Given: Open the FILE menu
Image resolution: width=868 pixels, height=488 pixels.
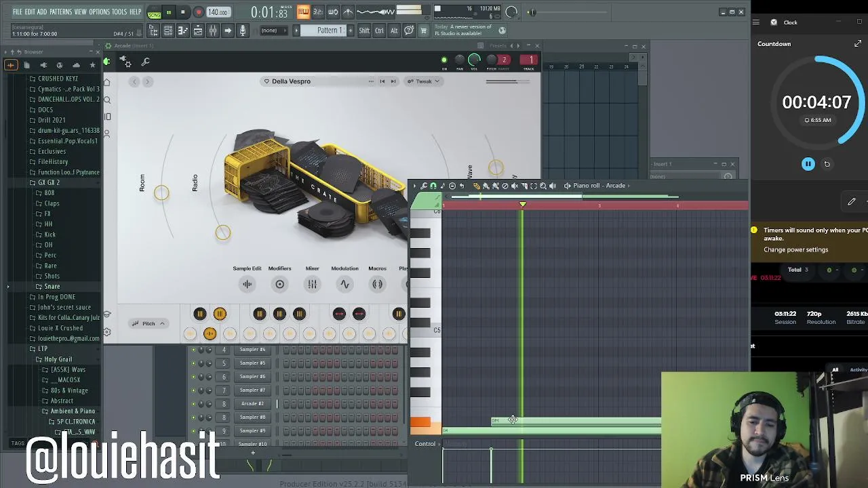Looking at the screenshot, I should [18, 12].
